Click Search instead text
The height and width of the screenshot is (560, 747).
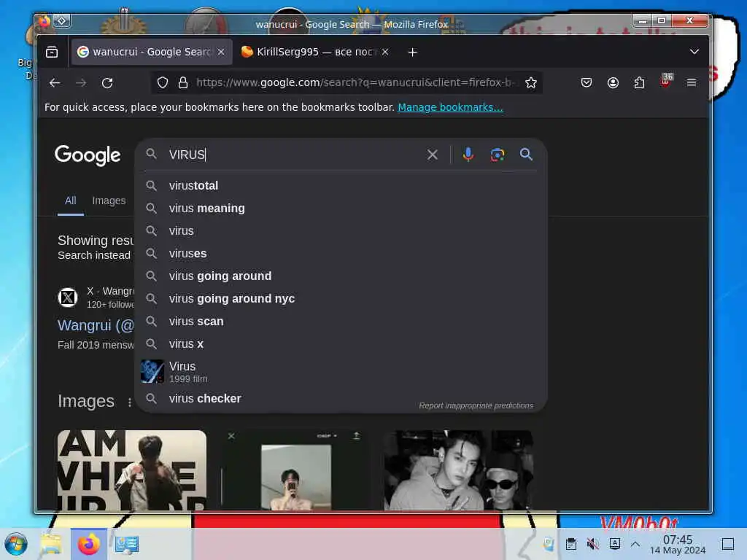point(94,256)
